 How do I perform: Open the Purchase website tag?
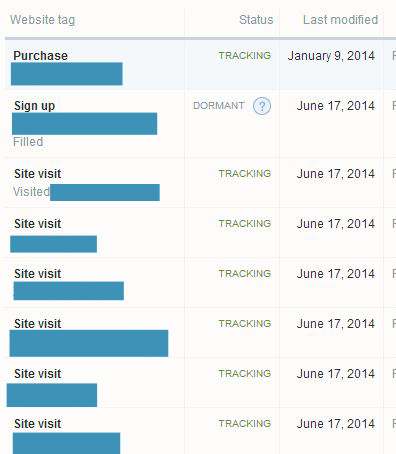[40, 56]
